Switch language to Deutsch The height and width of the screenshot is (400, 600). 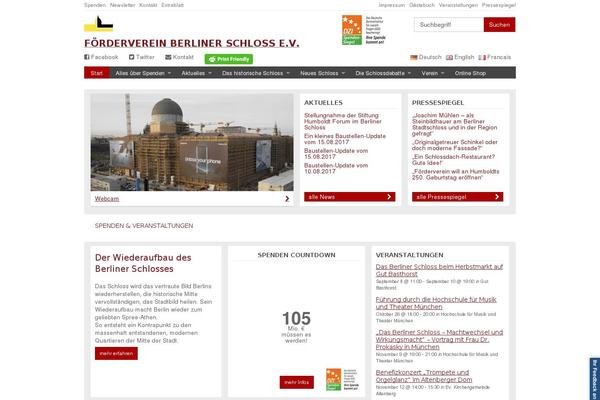point(426,57)
